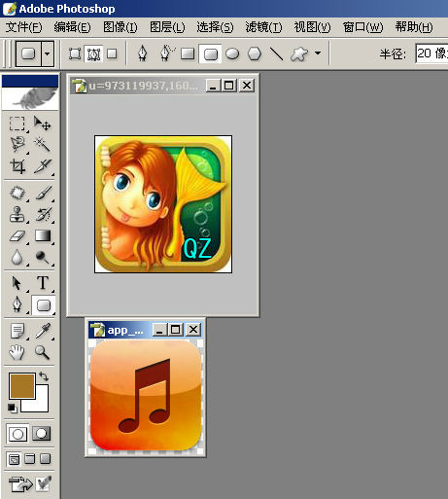Select the Crop tool
448x499 pixels.
click(17, 166)
